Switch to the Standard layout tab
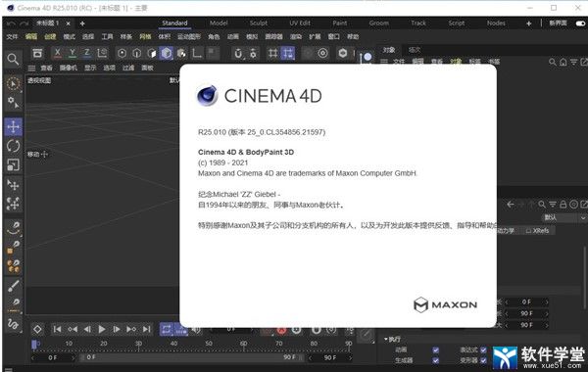 [174, 23]
